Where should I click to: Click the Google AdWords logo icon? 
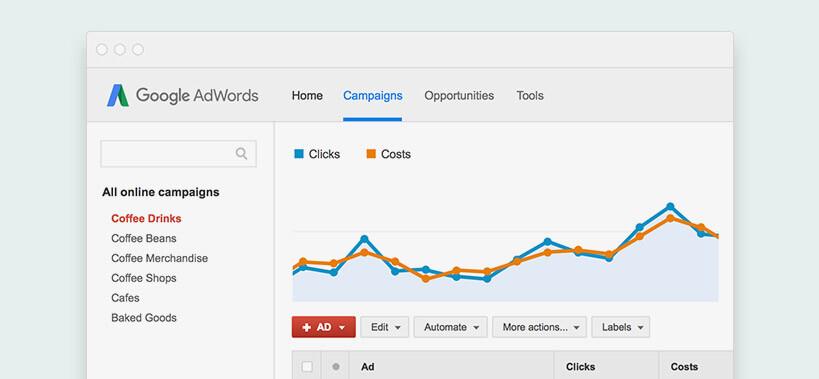pyautogui.click(x=118, y=96)
